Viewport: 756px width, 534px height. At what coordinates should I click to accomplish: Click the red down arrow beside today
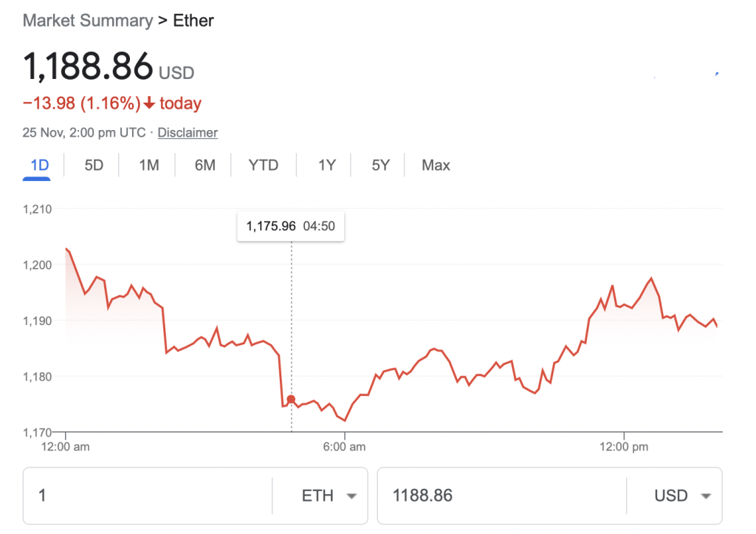pos(149,103)
